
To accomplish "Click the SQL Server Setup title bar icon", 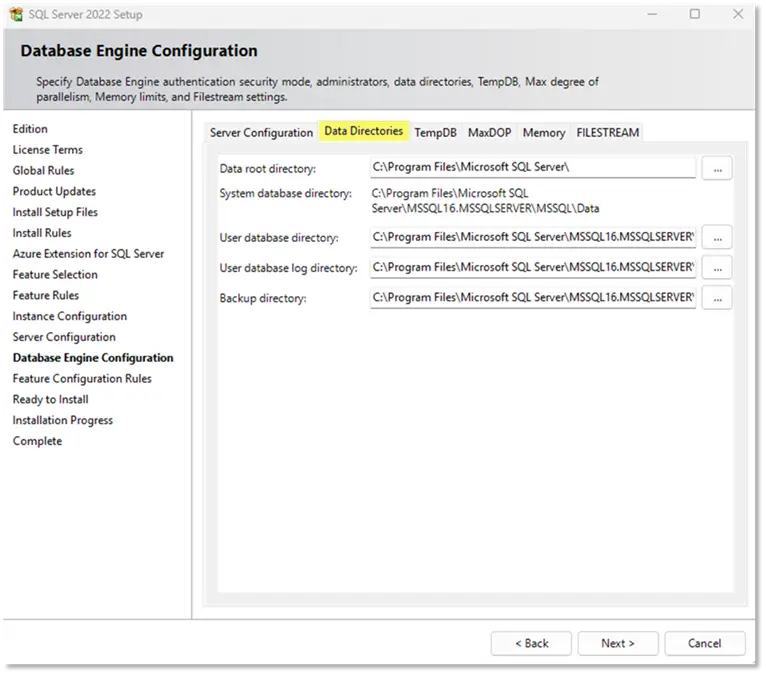I will (x=16, y=14).
